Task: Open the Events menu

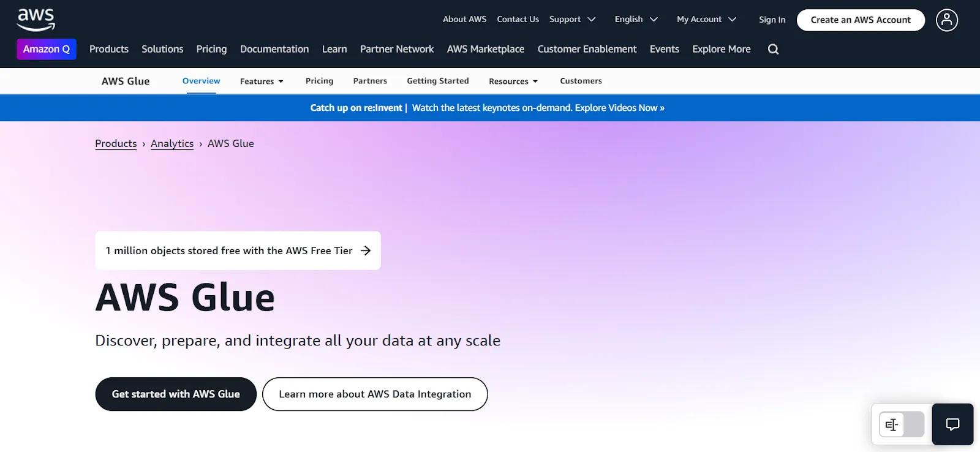Action: pyautogui.click(x=665, y=49)
